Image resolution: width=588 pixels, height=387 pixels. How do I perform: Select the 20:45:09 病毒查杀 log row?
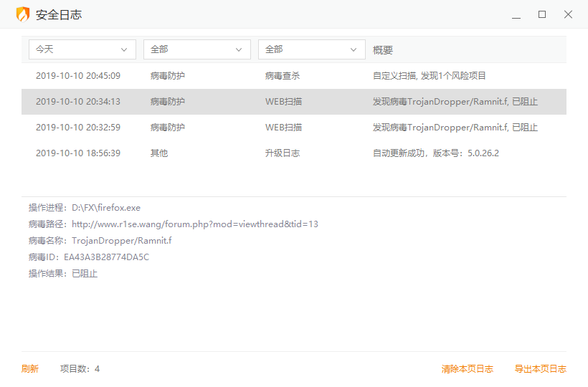pos(293,76)
